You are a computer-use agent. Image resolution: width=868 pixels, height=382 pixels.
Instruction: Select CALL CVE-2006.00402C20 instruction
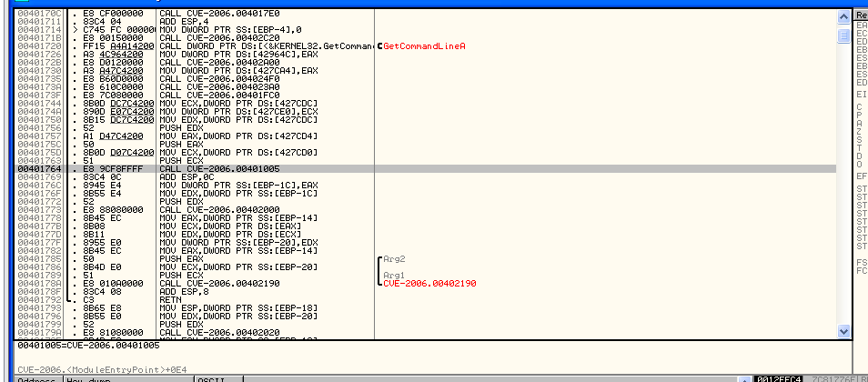tap(219, 37)
